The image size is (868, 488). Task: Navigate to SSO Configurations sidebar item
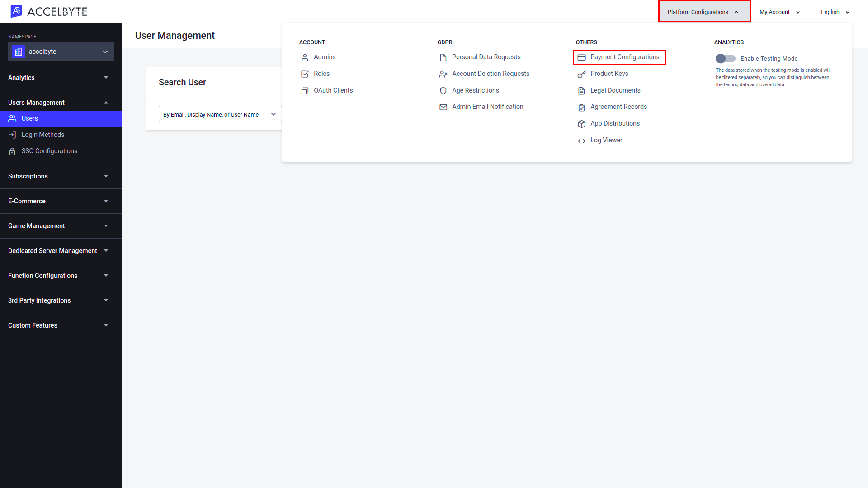pos(49,150)
